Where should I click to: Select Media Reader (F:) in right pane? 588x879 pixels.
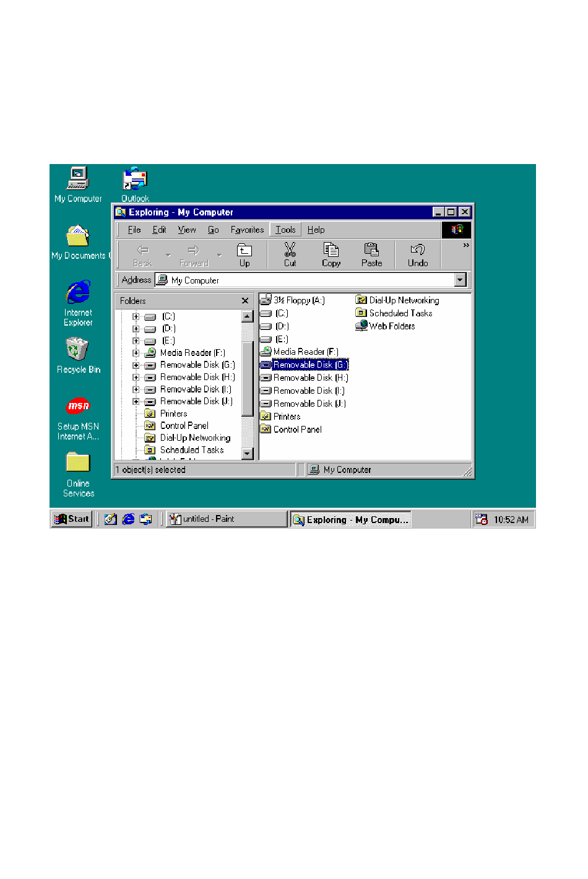coord(300,352)
